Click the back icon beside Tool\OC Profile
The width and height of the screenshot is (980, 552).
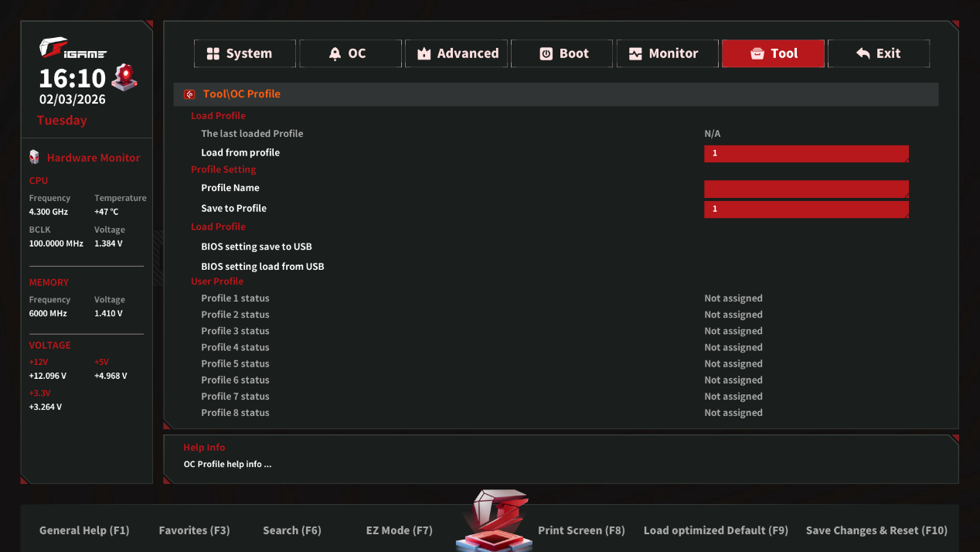189,94
